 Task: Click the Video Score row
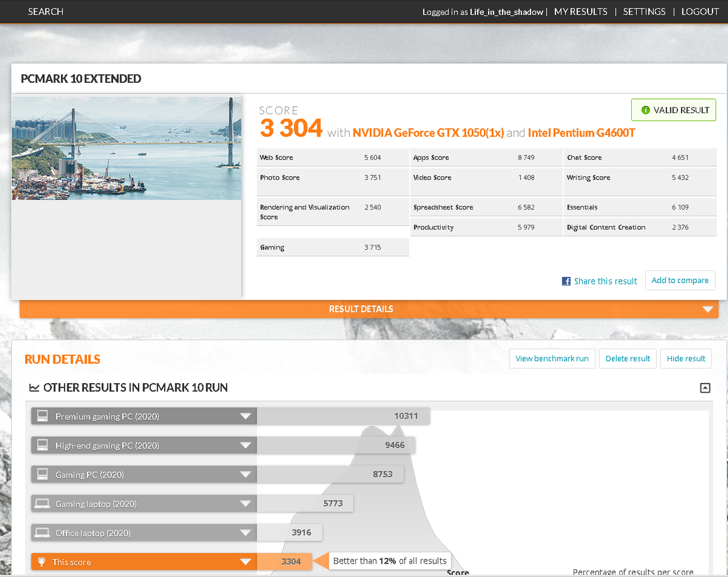[x=486, y=182]
